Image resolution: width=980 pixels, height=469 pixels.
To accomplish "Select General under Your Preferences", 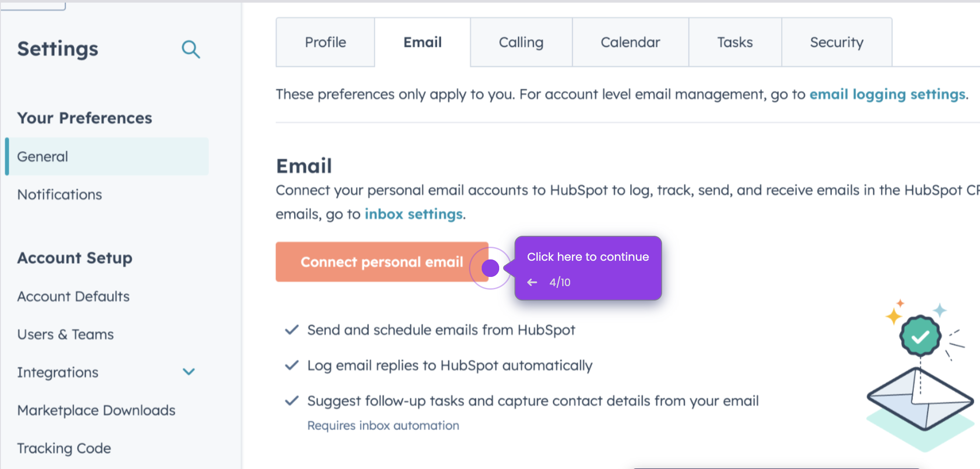I will coord(42,156).
